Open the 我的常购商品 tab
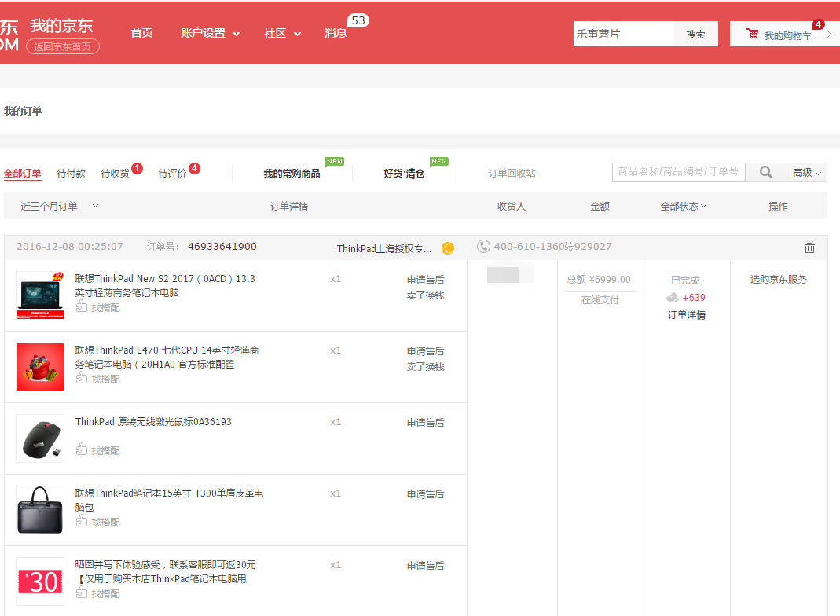Image resolution: width=840 pixels, height=616 pixels. [x=292, y=174]
